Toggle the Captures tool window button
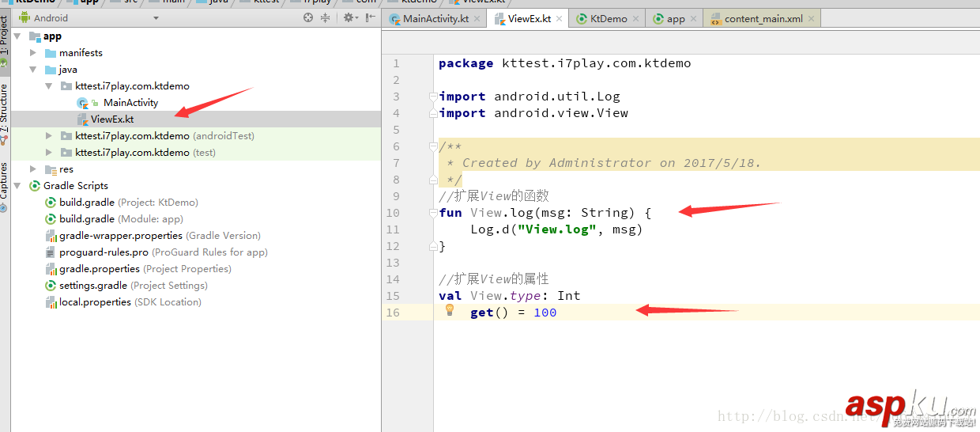Screen dimensions: 980x432 pos(5,186)
